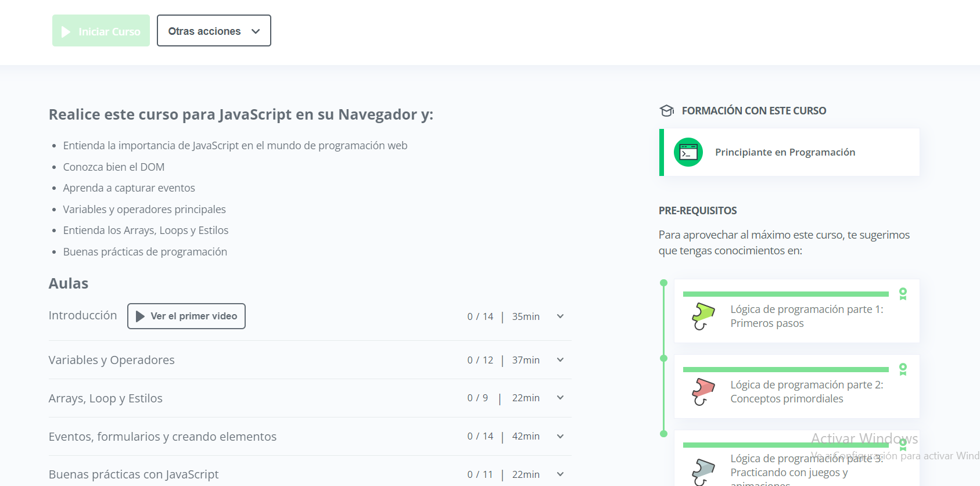Click the Variables y operadores principales bullet
980x486 pixels.
click(145, 209)
